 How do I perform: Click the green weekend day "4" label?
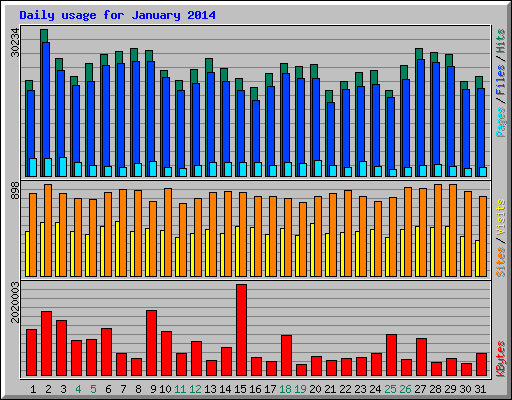pos(78,389)
